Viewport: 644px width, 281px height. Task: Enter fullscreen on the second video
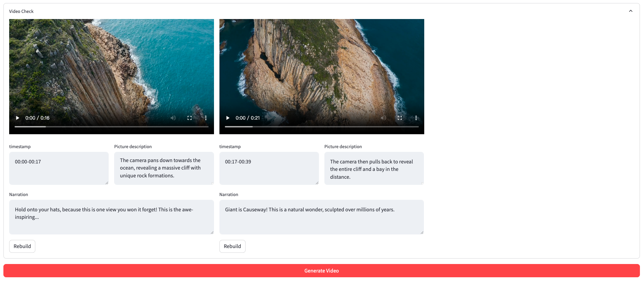(400, 118)
